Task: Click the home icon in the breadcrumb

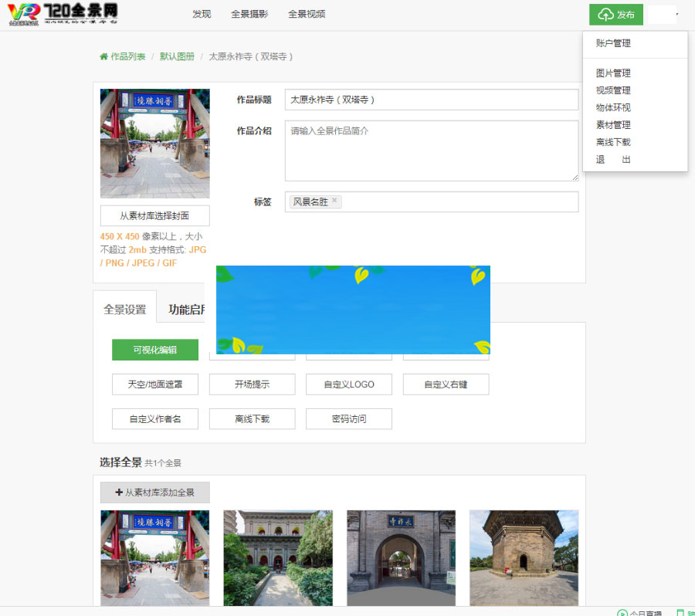Action: tap(103, 56)
